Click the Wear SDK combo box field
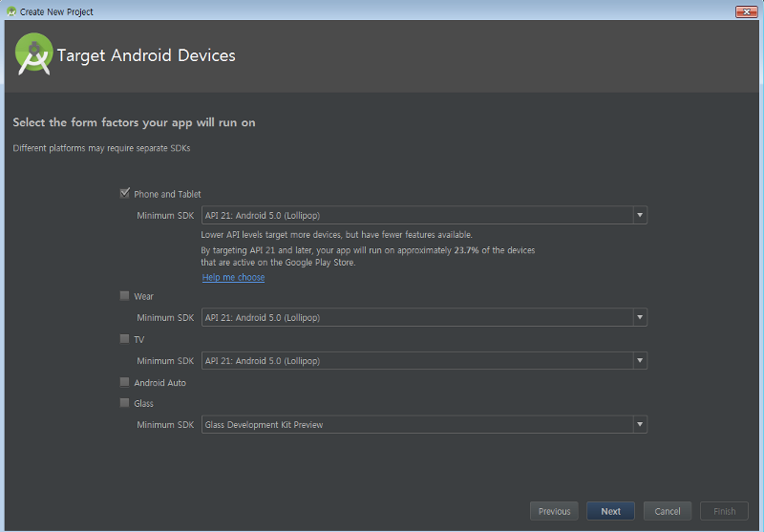The height and width of the screenshot is (532, 764). coord(416,318)
